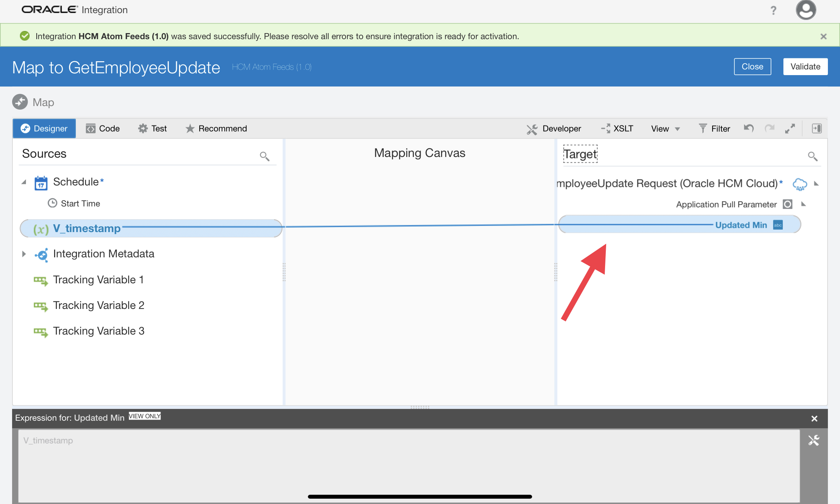Select the V_timestamp source variable

[86, 228]
